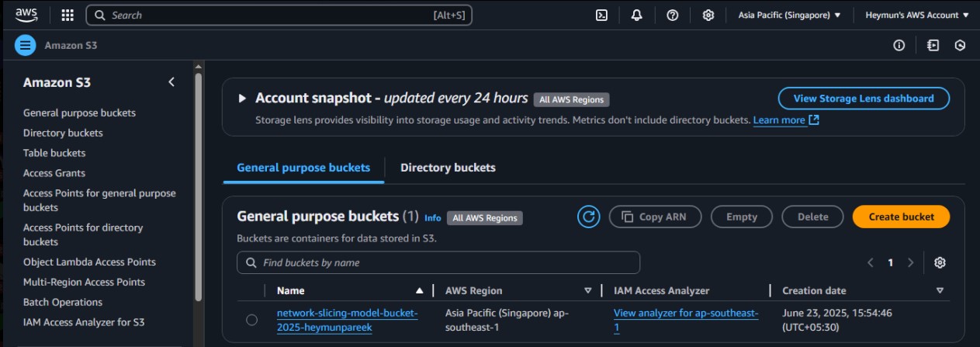
Task: Open the Asia Pacific (Singapore) region dropdown
Action: (789, 15)
